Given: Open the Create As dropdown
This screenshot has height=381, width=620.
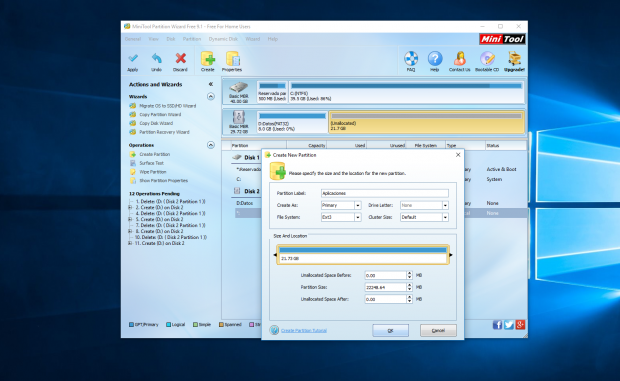Looking at the screenshot, I should coord(357,206).
